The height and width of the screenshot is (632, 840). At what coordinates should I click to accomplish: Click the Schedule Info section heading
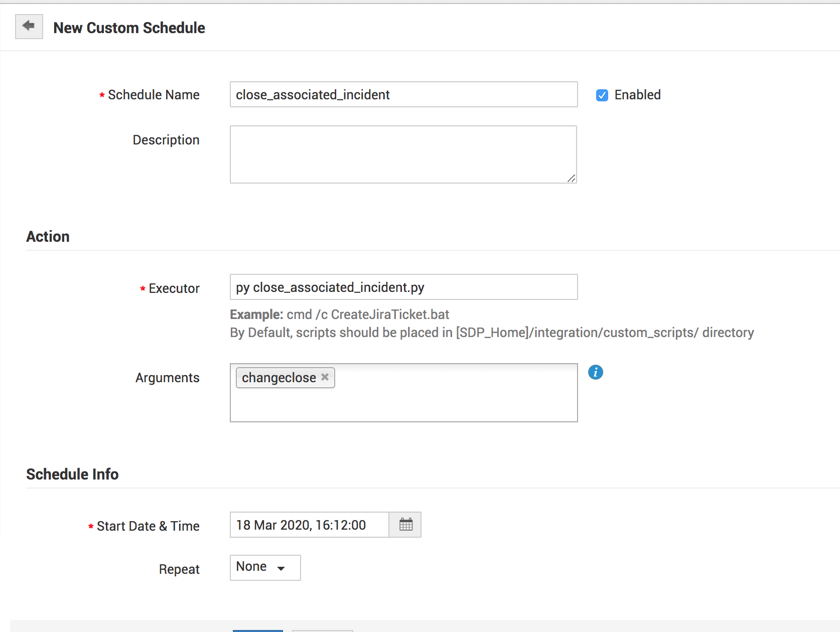(x=72, y=474)
